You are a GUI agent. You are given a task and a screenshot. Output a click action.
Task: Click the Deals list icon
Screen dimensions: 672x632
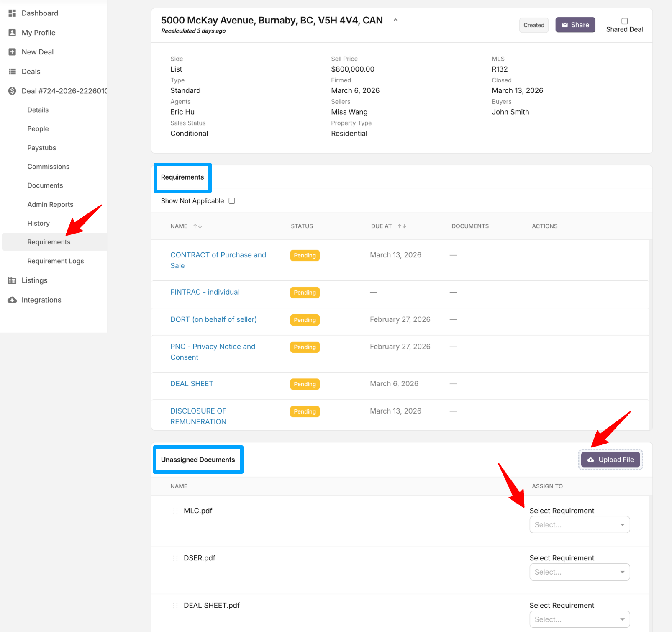coord(12,72)
